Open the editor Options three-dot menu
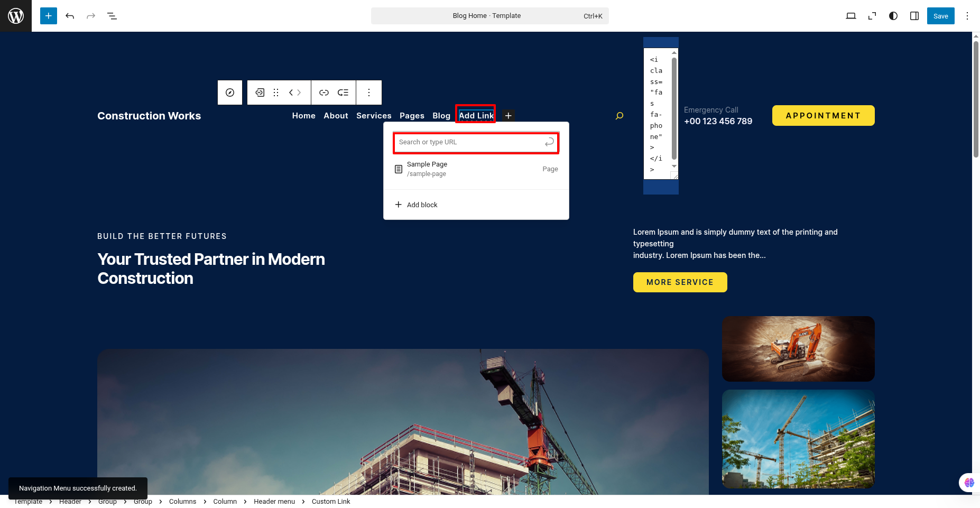This screenshot has height=508, width=980. coord(967,16)
